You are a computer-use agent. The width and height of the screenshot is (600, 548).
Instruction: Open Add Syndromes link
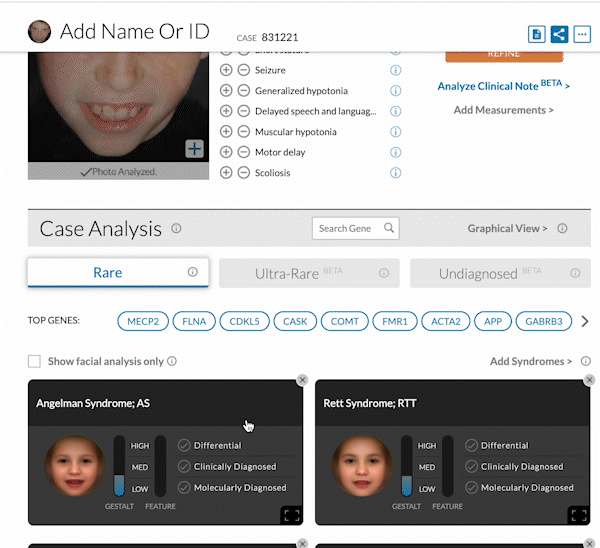pyautogui.click(x=530, y=361)
